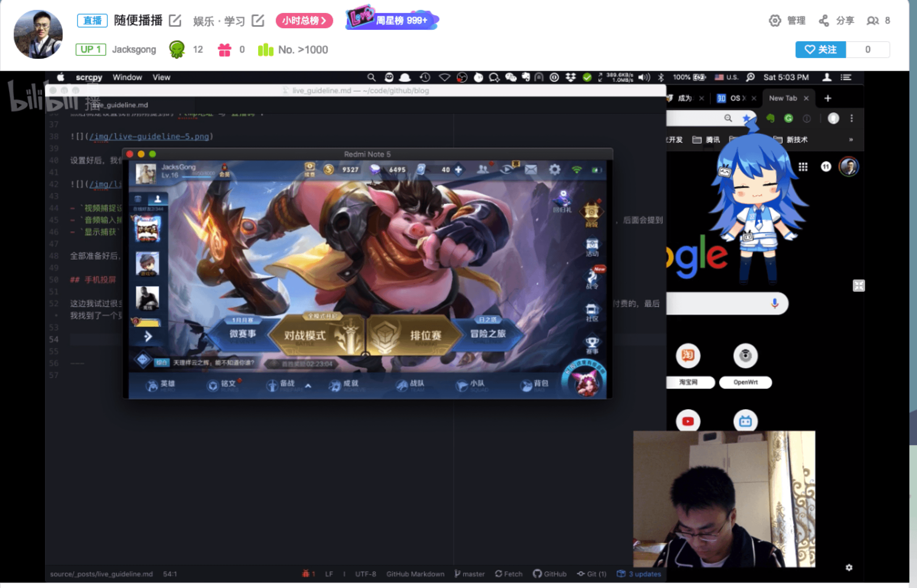Open the in-game mail envelope icon
Screen dimensions: 917x588
[530, 170]
